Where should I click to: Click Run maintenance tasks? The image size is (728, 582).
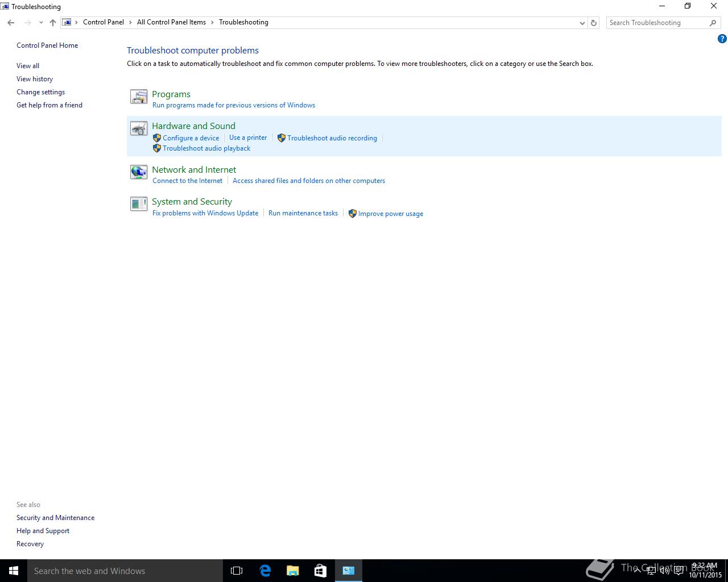[x=303, y=213]
